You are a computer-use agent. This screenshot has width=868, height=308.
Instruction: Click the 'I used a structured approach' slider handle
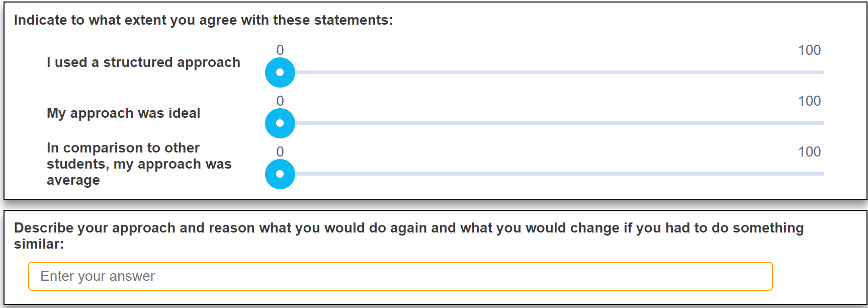pyautogui.click(x=280, y=72)
